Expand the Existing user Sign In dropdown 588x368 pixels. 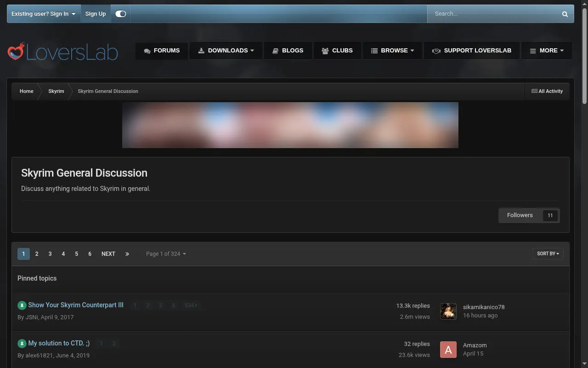[x=44, y=14]
